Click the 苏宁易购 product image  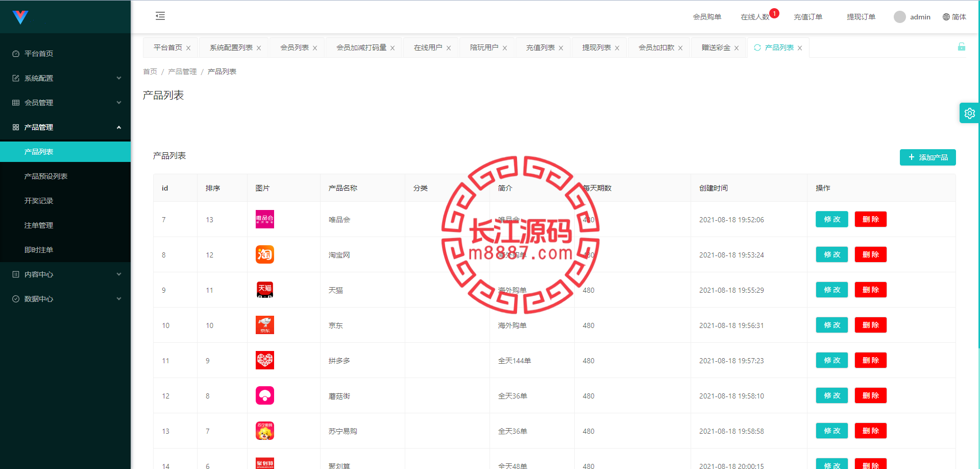(x=265, y=431)
